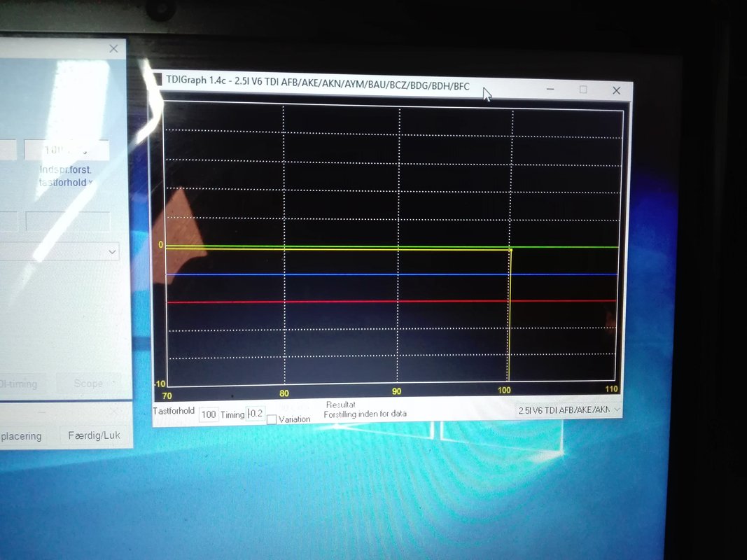
Task: Expand the combo box in the left dialog
Action: (x=112, y=251)
